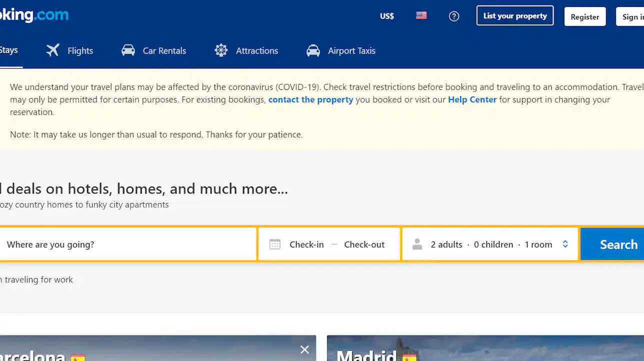The height and width of the screenshot is (361, 644).
Task: Click the airplane icon next to Flights
Action: pos(52,50)
